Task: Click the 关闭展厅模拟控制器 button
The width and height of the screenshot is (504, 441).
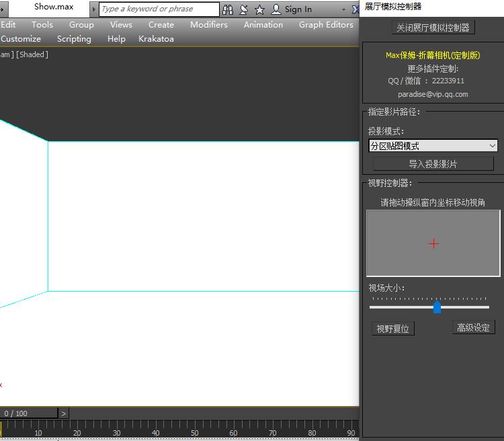Action: point(433,28)
